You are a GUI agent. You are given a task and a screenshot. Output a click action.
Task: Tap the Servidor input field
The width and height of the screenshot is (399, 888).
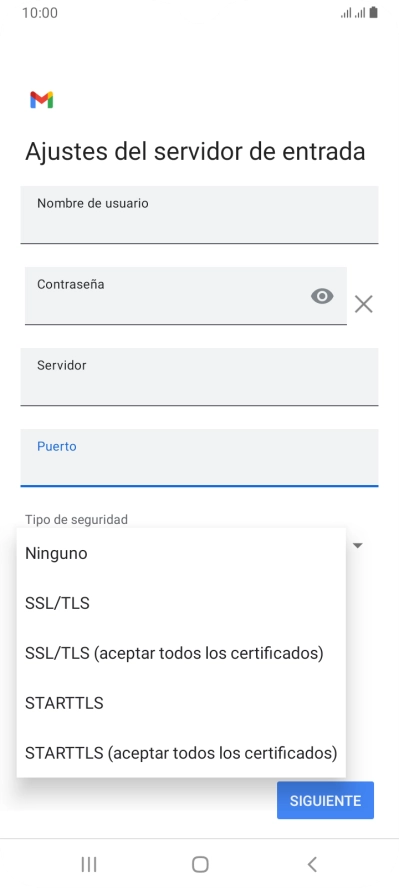pos(199,377)
